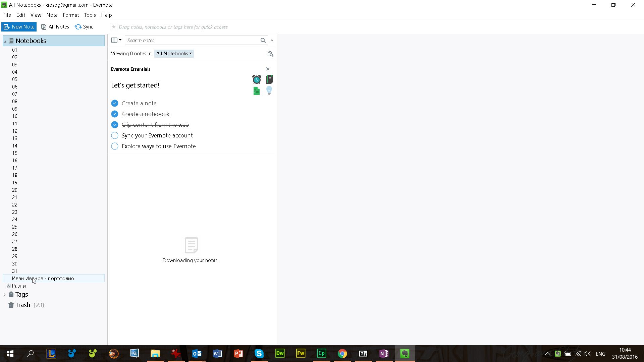
Task: Click the search info magnifier icon
Action: tap(270, 54)
